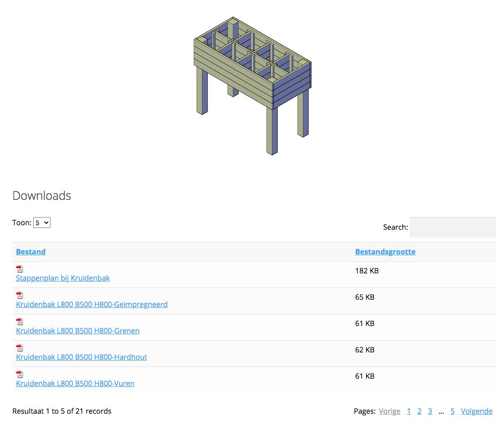The width and height of the screenshot is (504, 426).
Task: Click Volgende to view next page
Action: pyautogui.click(x=476, y=411)
